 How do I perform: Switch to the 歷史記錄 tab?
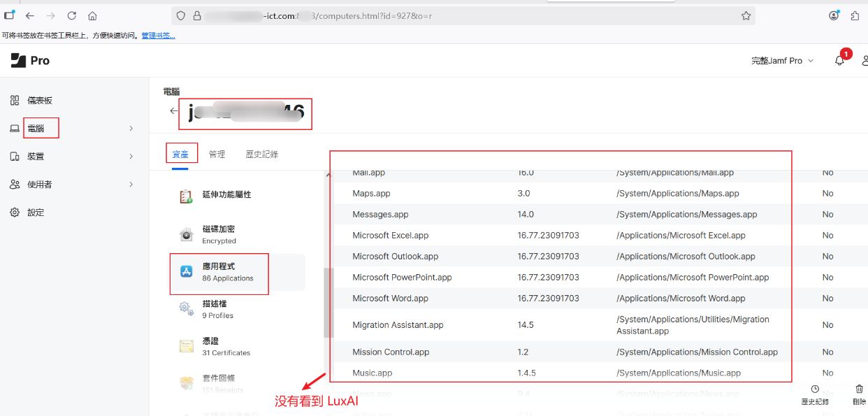pyautogui.click(x=261, y=154)
